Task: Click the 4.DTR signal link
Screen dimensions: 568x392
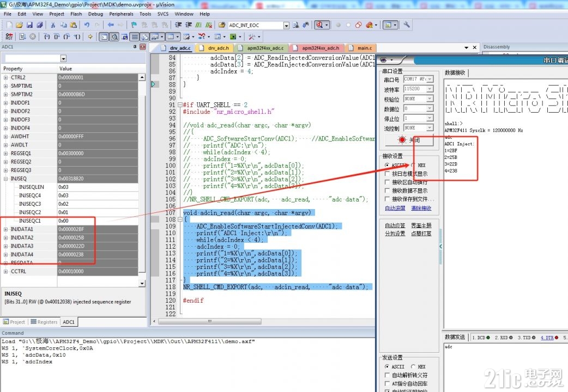Action: [x=547, y=338]
